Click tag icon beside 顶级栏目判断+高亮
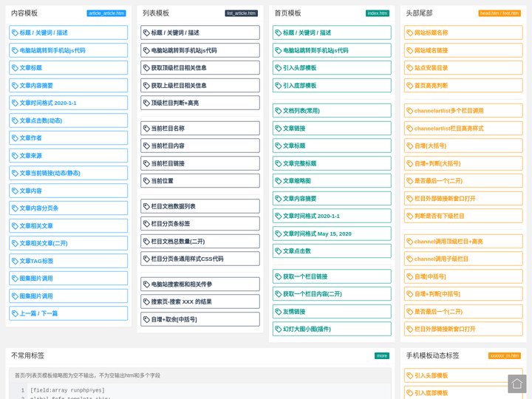Viewport: 532px width, 399px height. click(146, 103)
